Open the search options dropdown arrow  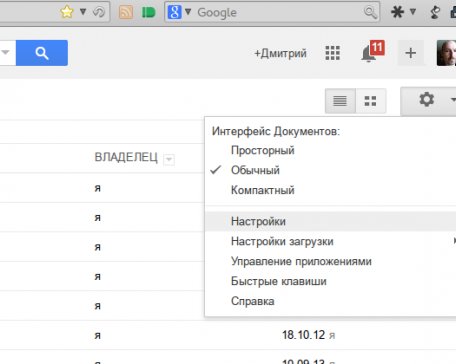[6, 53]
